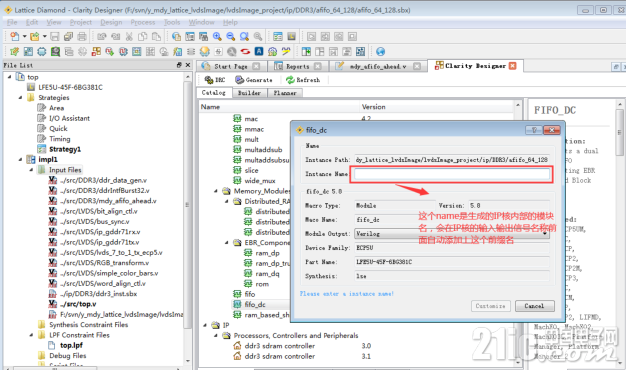This screenshot has height=370, width=626.
Task: Click the Refresh green arrows button
Action: tap(303, 80)
